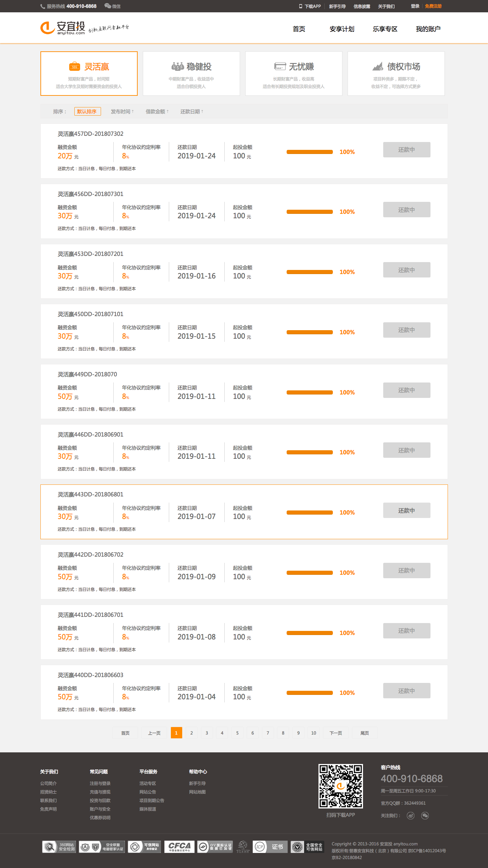Click the 下载APP phone icon link

point(310,6)
